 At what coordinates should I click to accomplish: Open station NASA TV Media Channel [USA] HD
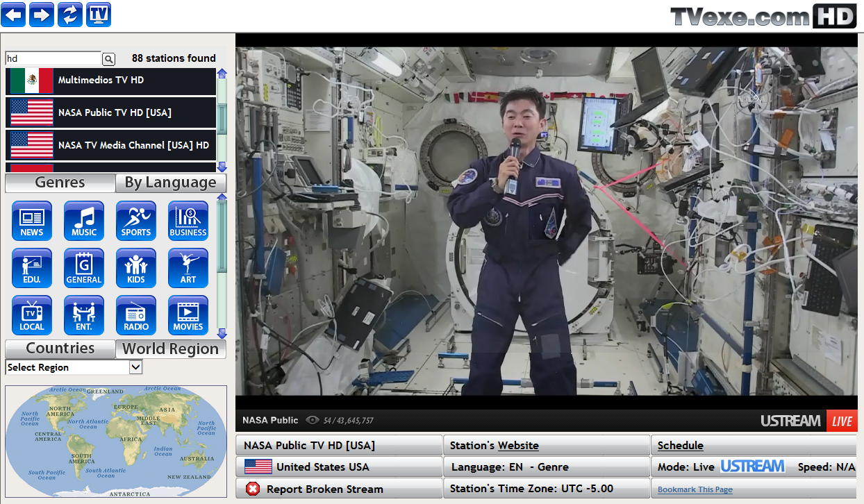tap(111, 145)
